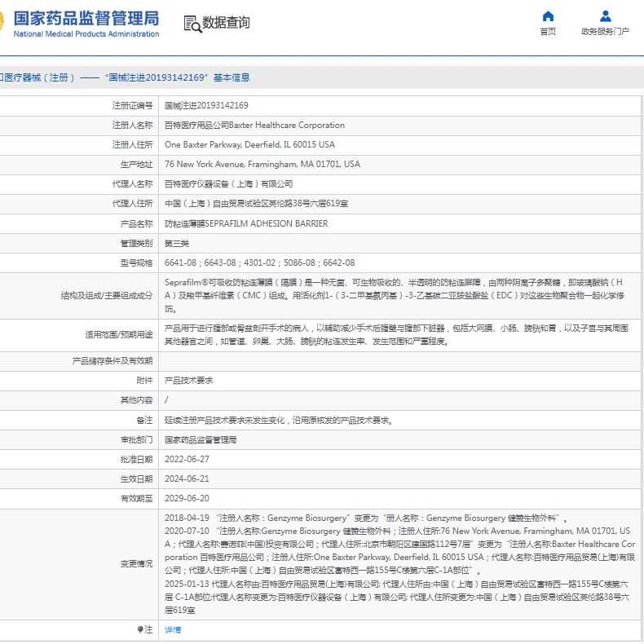644x644 pixels.
Task: Click the 结构及组成/主要组成成分 label
Action: click(x=107, y=295)
